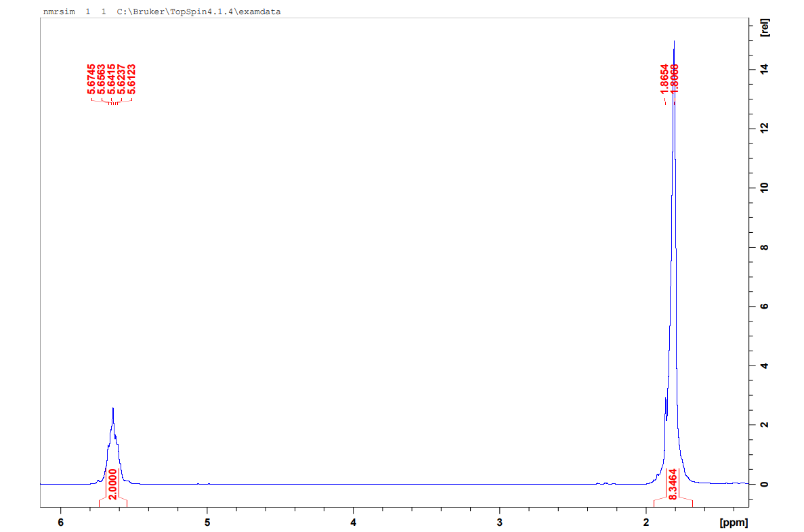Screen dimensions: 804x532
Task: Click the 6 ppm axis tick label
Action: click(x=59, y=523)
